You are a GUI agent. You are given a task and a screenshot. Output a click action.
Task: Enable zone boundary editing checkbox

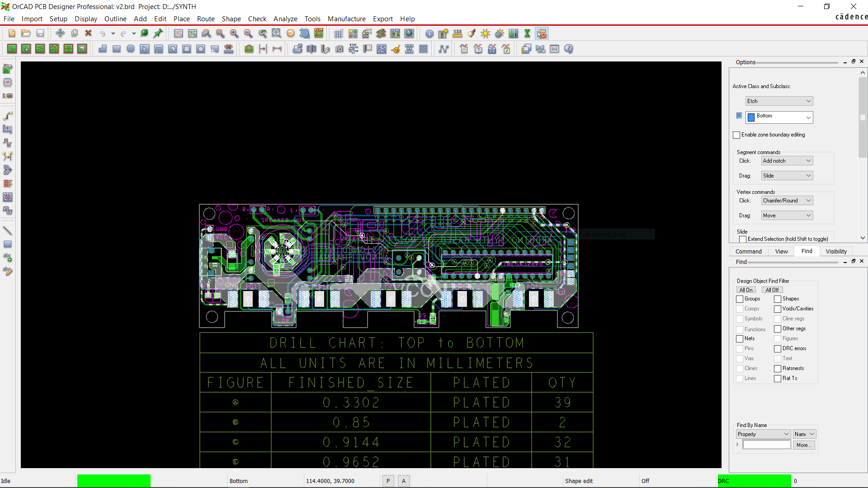pos(736,135)
